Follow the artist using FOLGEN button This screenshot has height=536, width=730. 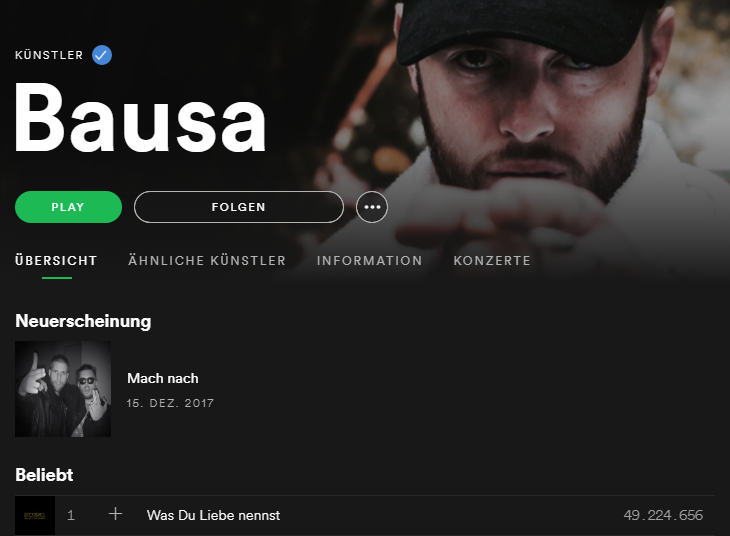(239, 207)
